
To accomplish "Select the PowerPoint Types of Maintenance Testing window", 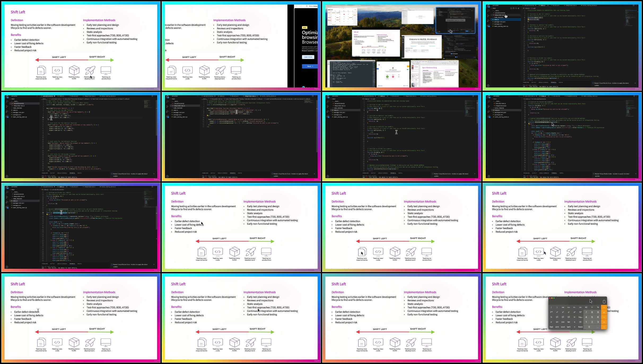I will pos(435,74).
